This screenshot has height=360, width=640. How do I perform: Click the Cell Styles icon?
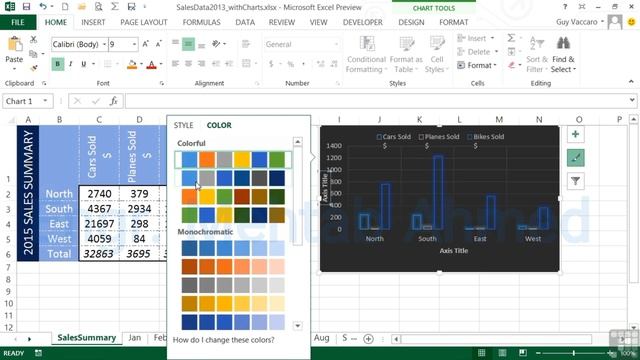pyautogui.click(x=437, y=44)
